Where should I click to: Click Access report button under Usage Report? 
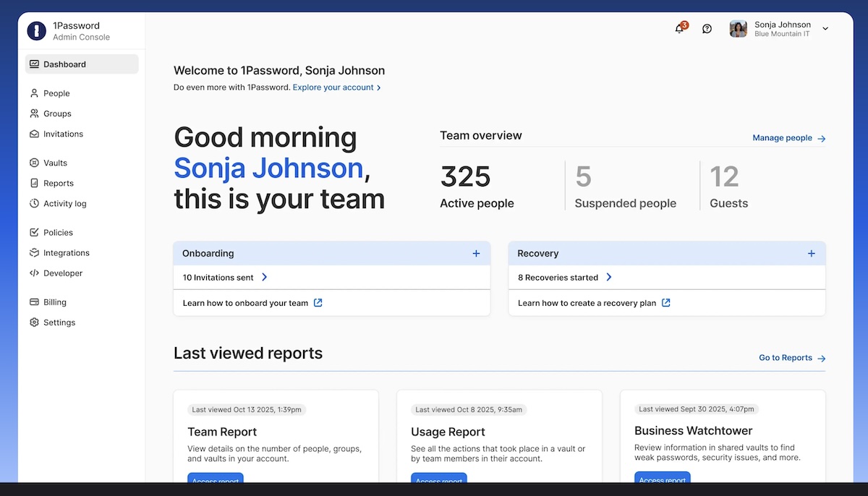tap(439, 479)
